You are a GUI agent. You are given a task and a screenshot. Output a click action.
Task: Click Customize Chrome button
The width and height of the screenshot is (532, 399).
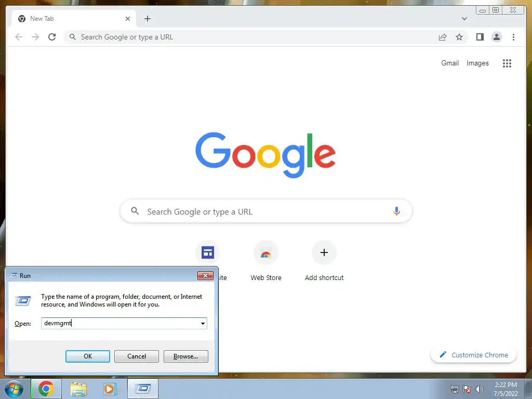coord(473,355)
